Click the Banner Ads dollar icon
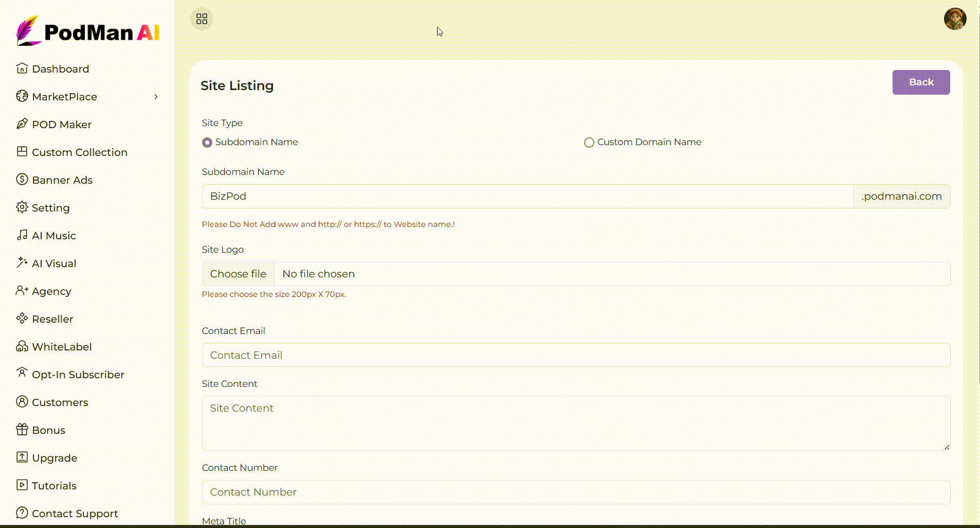 pos(22,180)
